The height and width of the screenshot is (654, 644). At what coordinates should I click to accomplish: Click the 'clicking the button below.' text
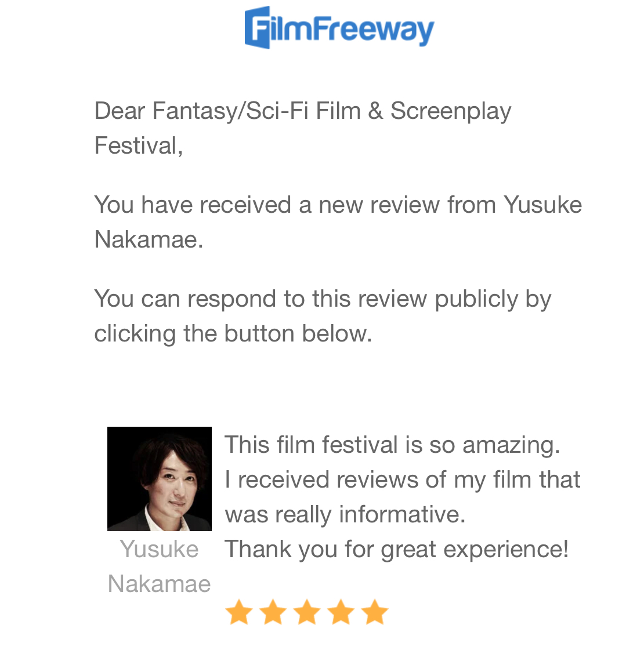pos(233,334)
